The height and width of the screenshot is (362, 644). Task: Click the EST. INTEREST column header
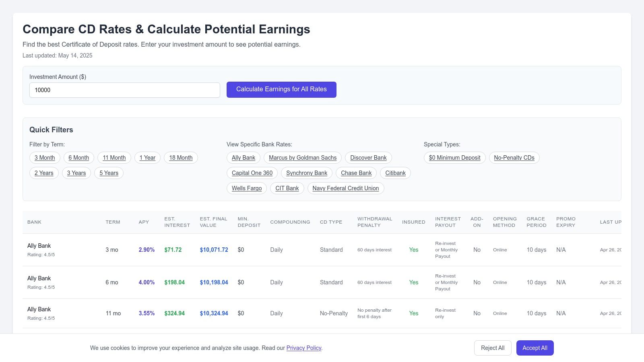click(x=177, y=222)
